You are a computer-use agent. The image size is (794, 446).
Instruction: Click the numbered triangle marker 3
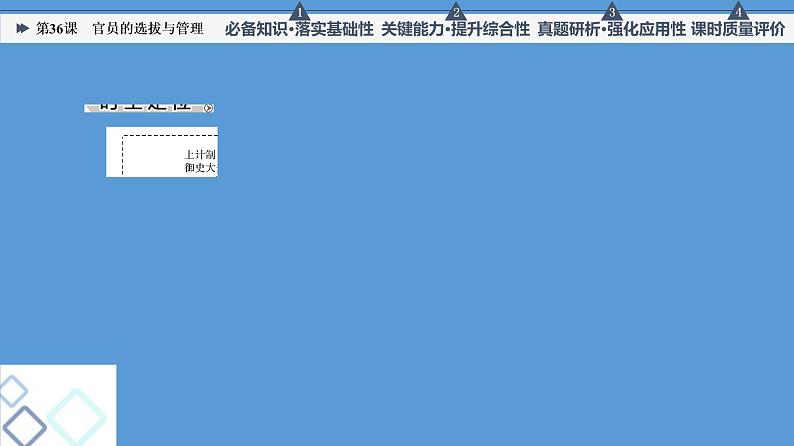coord(612,12)
